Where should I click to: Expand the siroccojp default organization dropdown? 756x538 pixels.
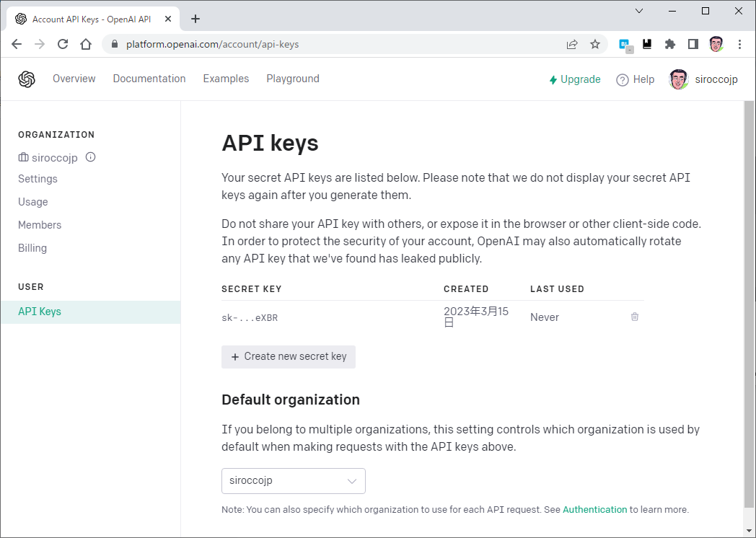(x=293, y=480)
